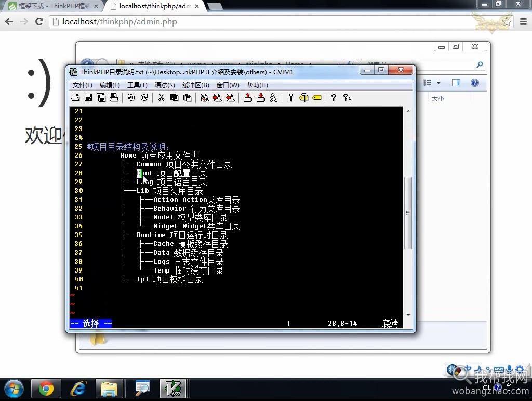Click the 'Cache 模板缓存目录' line
532x401 pixels.
(190, 244)
